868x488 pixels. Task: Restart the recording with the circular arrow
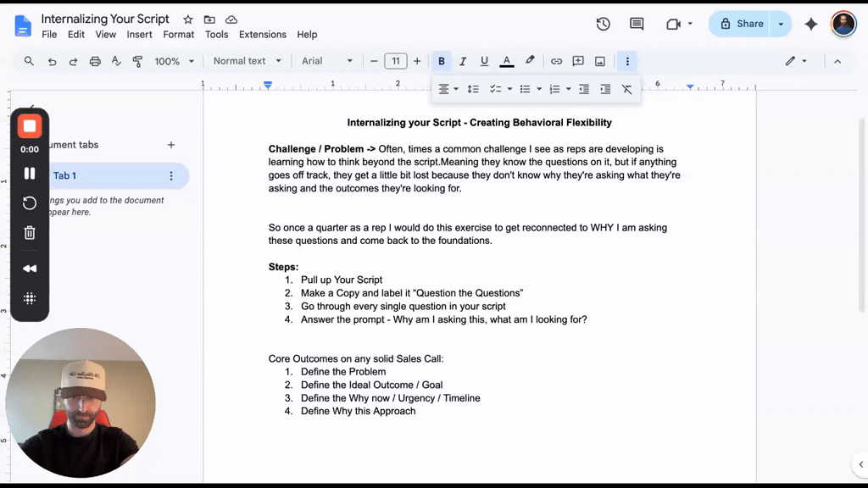30,203
